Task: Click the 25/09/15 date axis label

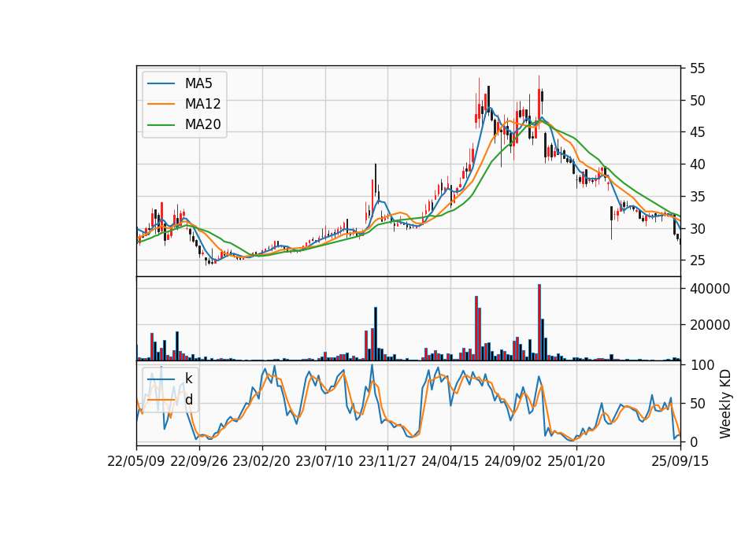Action: click(x=680, y=461)
